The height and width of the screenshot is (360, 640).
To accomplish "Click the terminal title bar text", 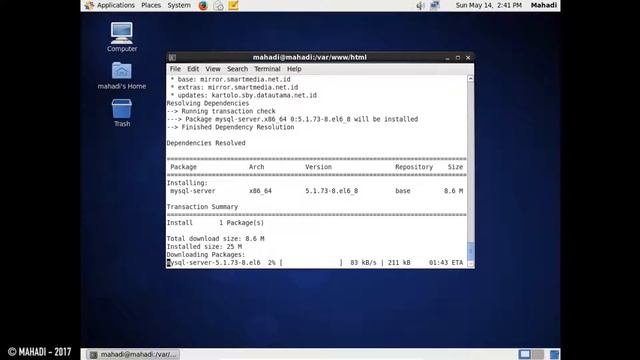I will (x=309, y=58).
